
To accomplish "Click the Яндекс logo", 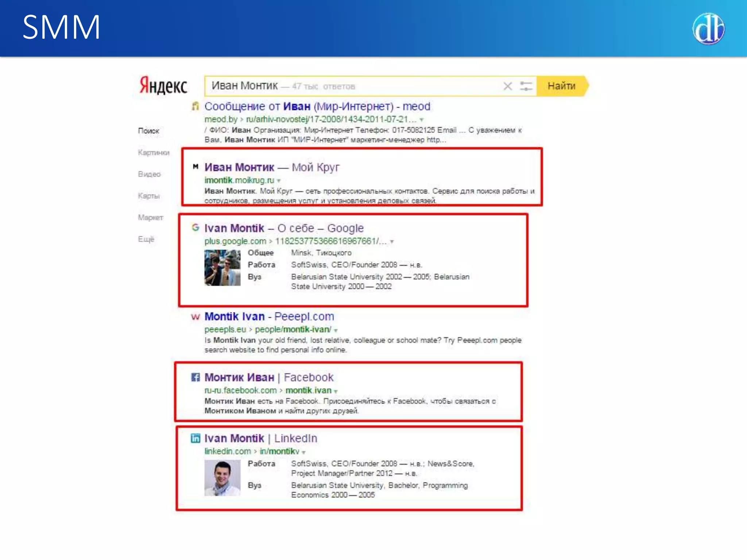I will [x=163, y=86].
